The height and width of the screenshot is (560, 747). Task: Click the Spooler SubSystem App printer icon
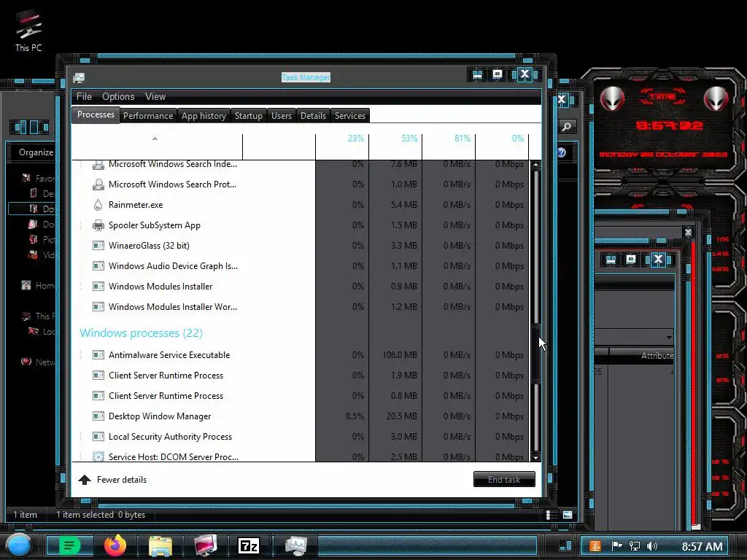tap(98, 225)
